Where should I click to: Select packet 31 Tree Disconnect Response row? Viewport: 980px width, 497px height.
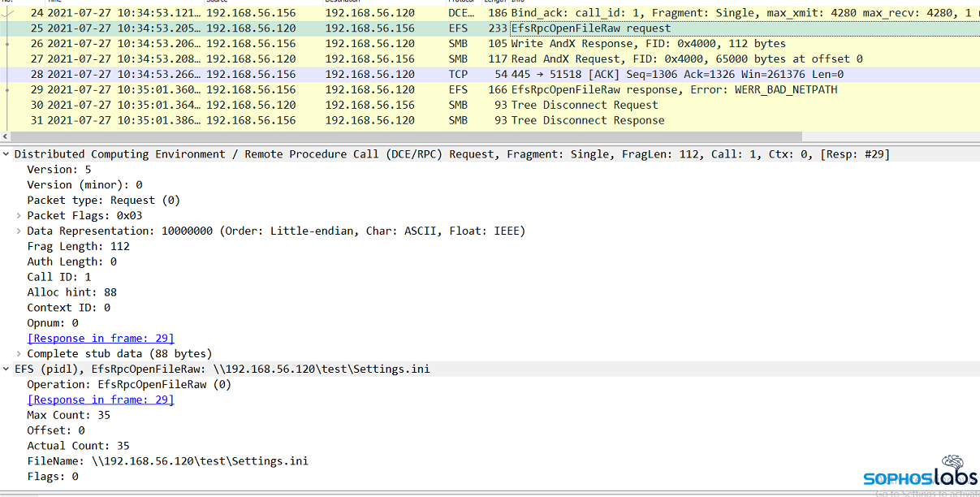pos(490,121)
